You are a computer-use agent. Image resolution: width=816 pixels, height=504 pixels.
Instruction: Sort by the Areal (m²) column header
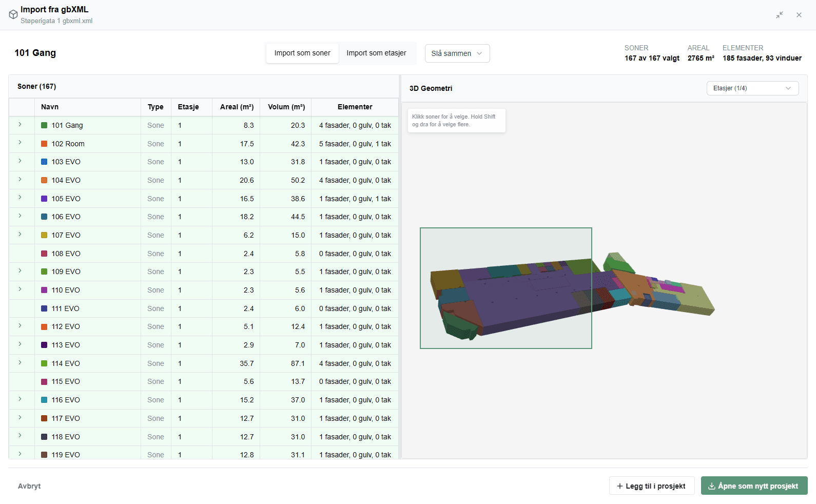[x=237, y=107]
